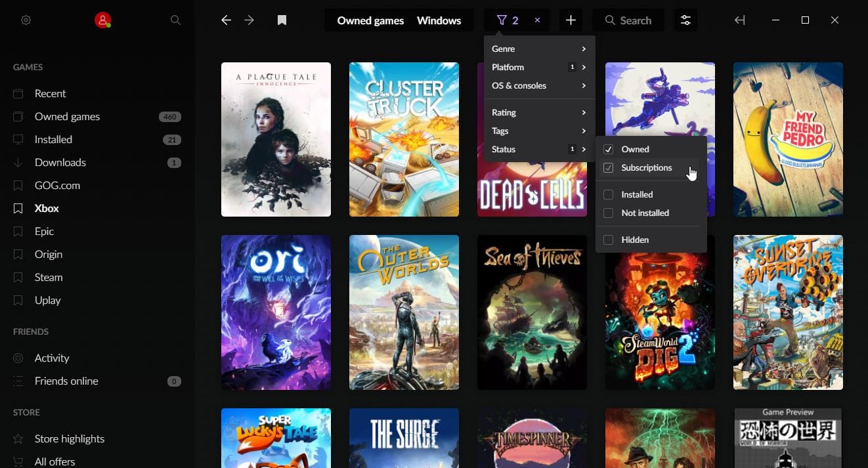Add a game using the plus icon
The height and width of the screenshot is (468, 868).
point(571,20)
